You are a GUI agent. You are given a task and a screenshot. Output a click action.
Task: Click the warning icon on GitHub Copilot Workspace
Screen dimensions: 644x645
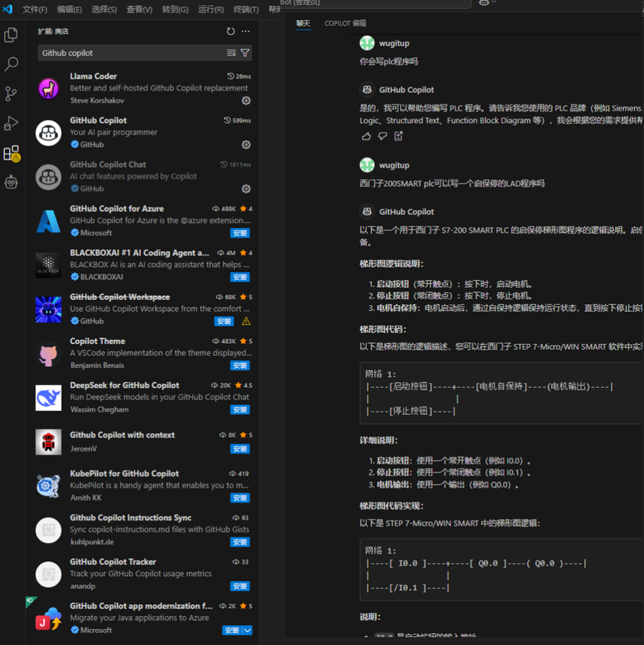click(246, 321)
